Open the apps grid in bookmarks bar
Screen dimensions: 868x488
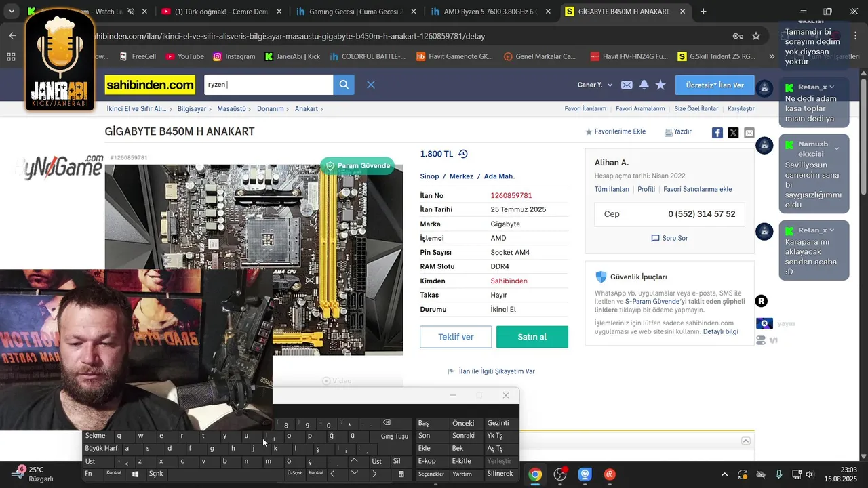[x=11, y=57]
